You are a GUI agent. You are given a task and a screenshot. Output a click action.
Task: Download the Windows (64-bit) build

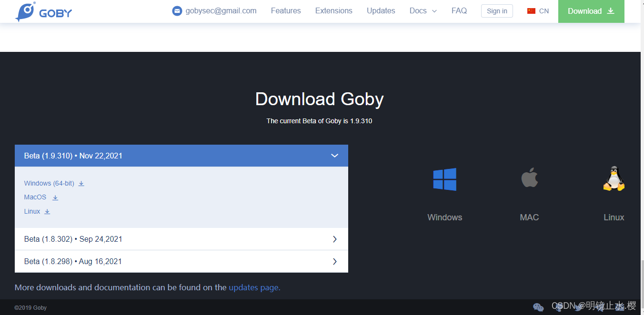(49, 183)
